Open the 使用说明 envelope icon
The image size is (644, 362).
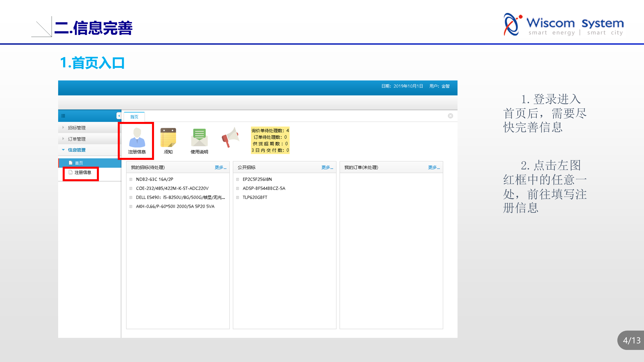(x=199, y=138)
